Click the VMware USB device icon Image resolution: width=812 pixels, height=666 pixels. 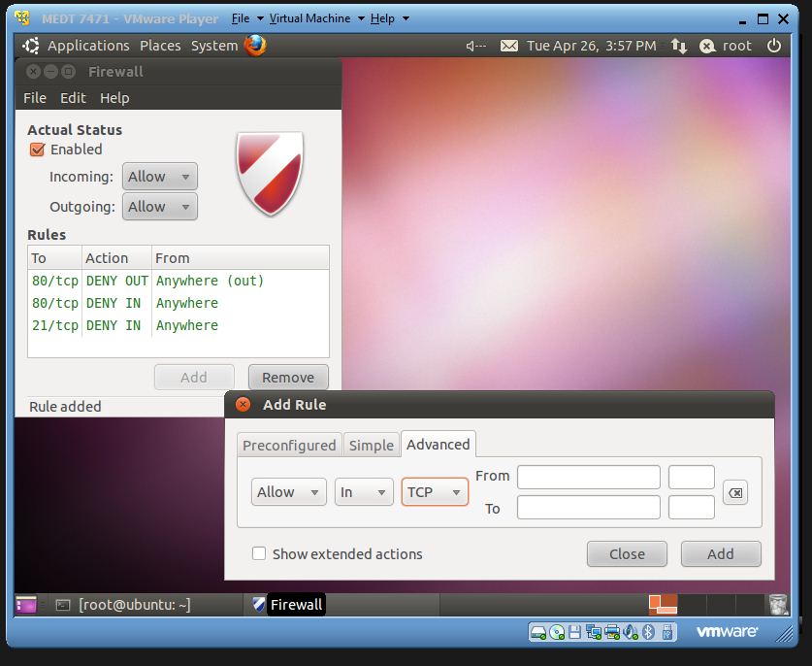667,632
